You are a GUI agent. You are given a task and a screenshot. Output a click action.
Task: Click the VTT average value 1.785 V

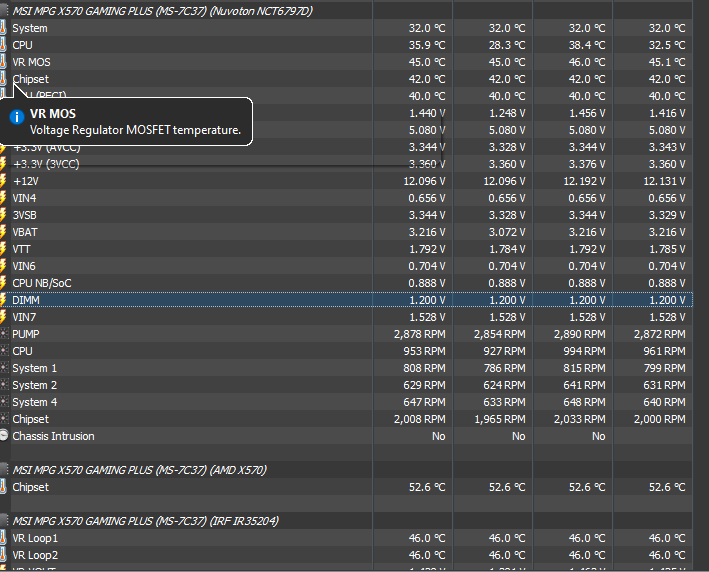667,249
